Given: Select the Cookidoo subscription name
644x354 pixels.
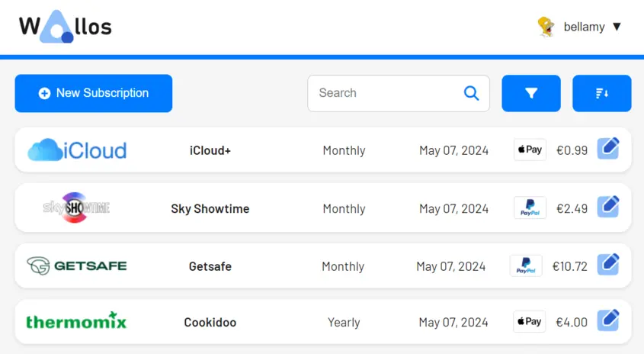Looking at the screenshot, I should (x=210, y=322).
